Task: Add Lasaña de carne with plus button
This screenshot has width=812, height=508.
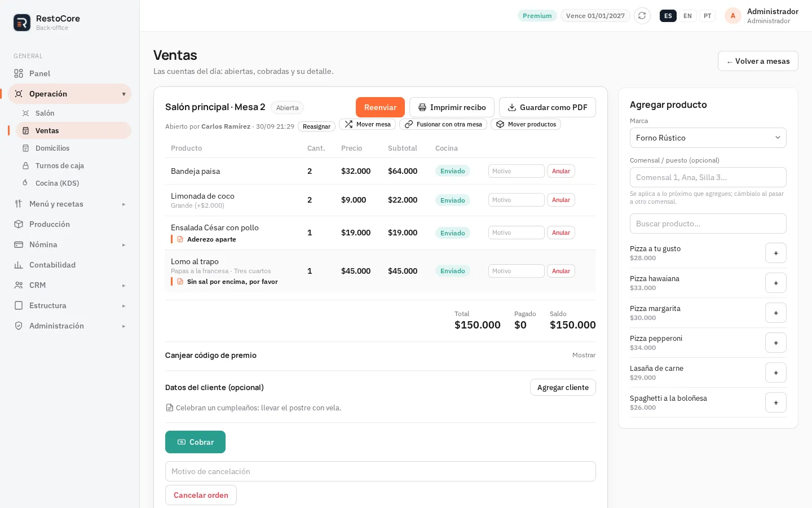Action: tap(776, 373)
